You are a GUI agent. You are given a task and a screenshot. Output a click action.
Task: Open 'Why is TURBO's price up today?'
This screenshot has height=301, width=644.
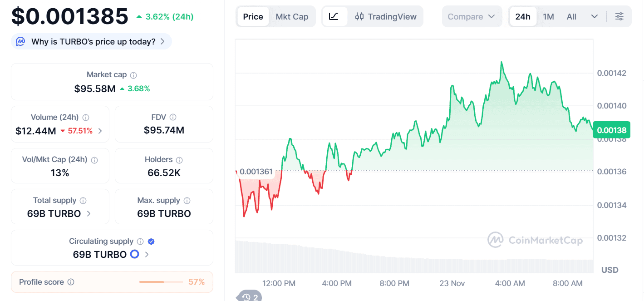[92, 42]
